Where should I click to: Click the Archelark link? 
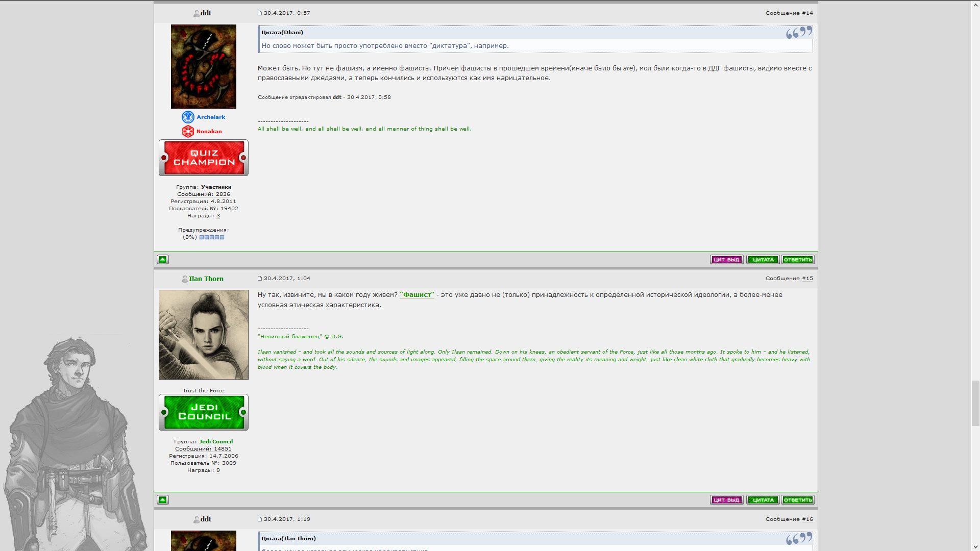[211, 117]
